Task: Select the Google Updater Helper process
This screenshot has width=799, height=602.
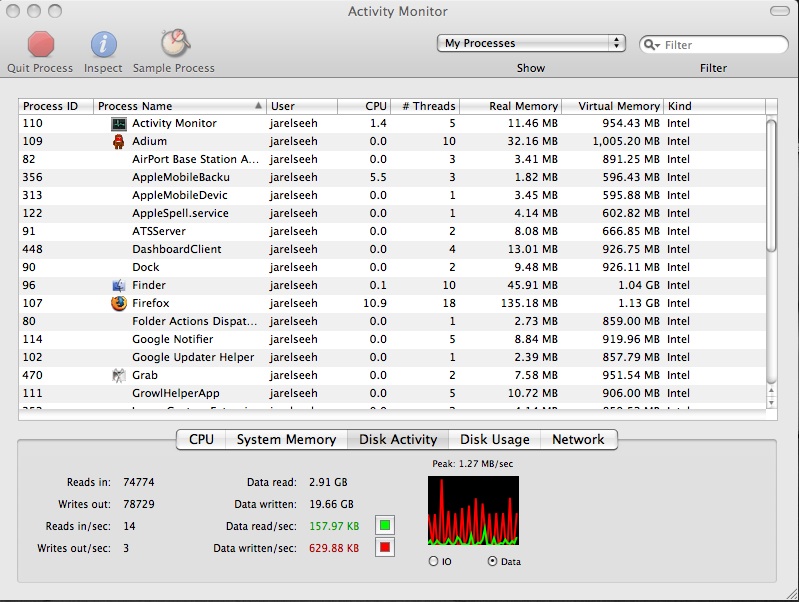Action: click(x=392, y=357)
